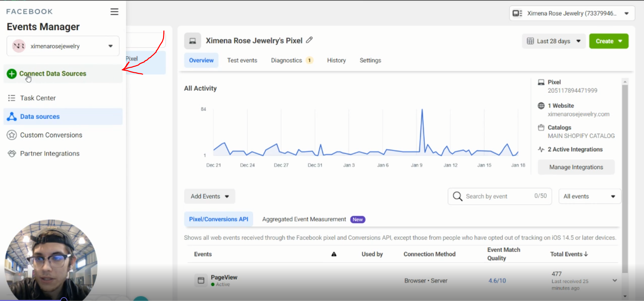Select the Pixel/Conversions API tab
Screen dimensions: 644x301
pyautogui.click(x=219, y=219)
